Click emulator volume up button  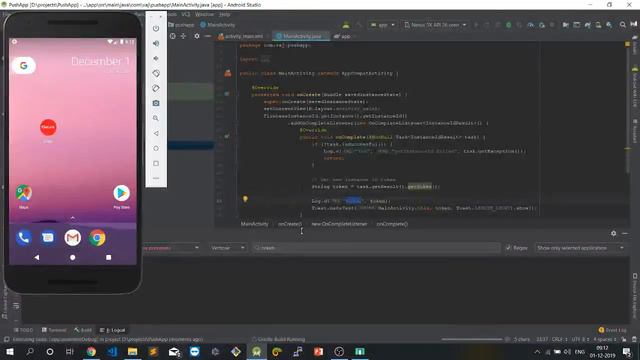tap(156, 43)
